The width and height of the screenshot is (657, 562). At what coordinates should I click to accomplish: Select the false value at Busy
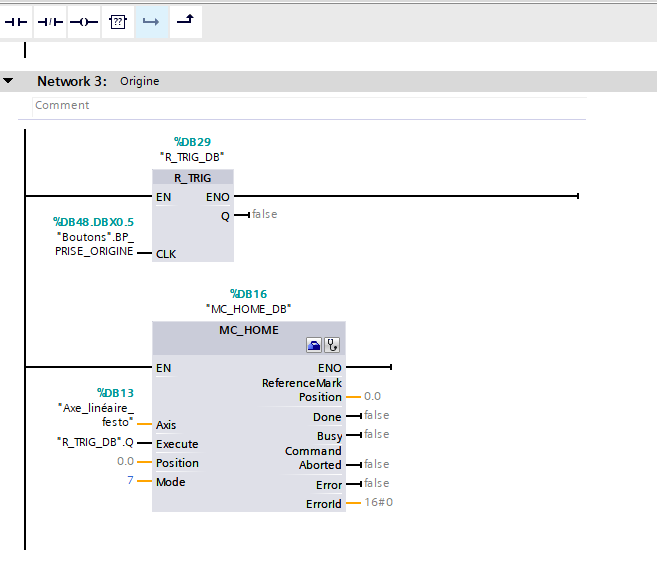pos(376,434)
